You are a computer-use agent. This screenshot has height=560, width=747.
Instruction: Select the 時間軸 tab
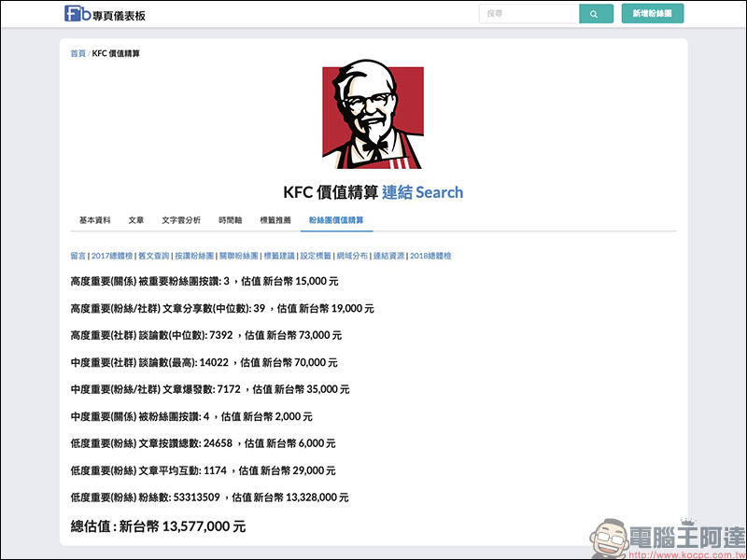(230, 220)
